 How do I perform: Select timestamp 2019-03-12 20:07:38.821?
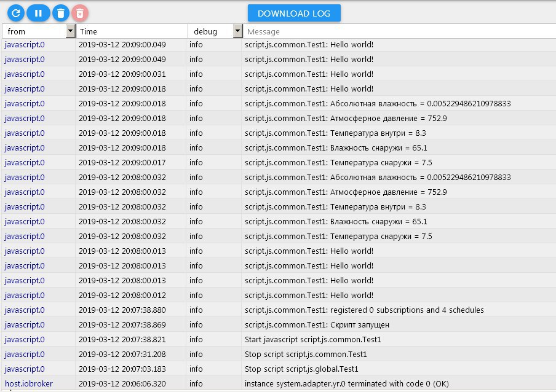(x=122, y=339)
